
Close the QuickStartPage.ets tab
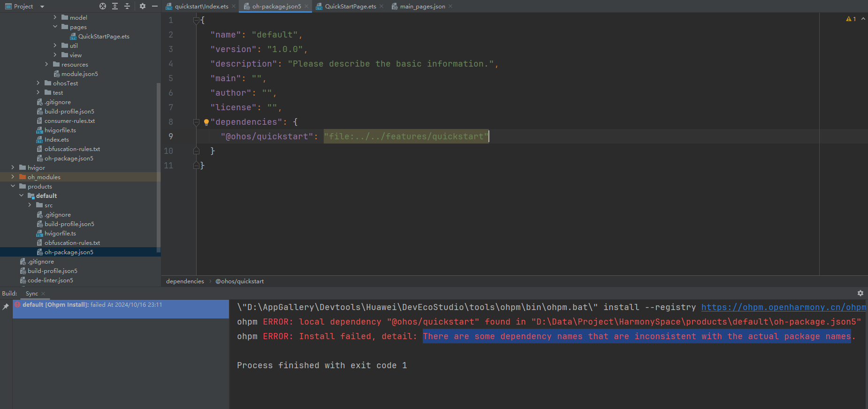pos(381,7)
